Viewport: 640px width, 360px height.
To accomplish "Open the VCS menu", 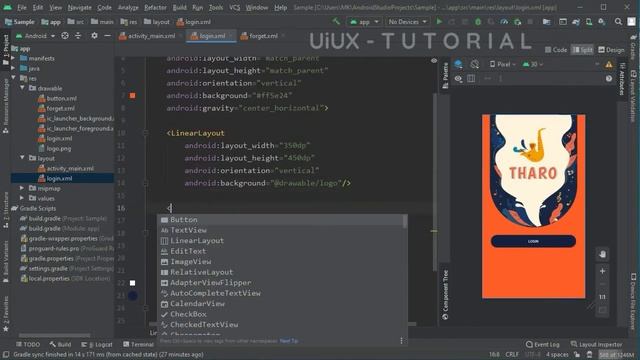I will click(x=234, y=7).
